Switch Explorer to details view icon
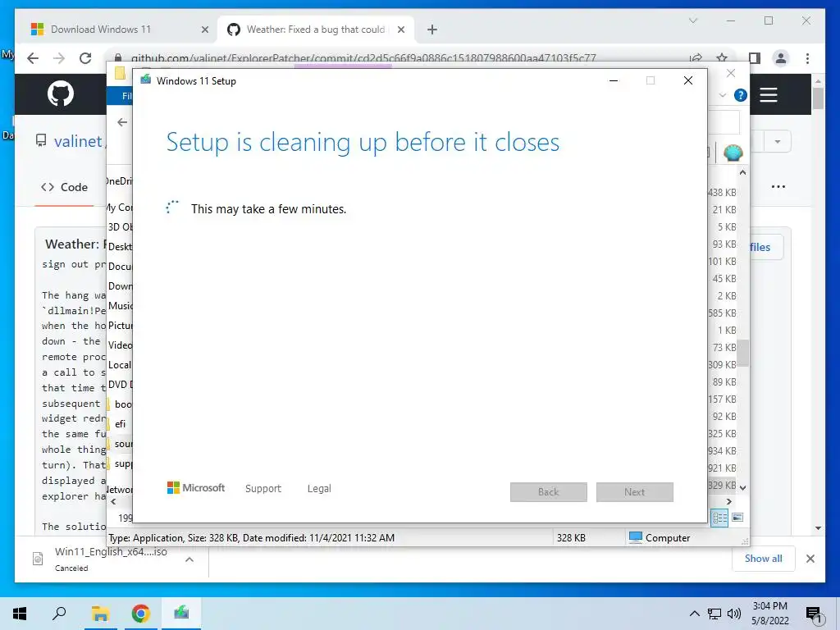This screenshot has height=630, width=840. point(719,518)
